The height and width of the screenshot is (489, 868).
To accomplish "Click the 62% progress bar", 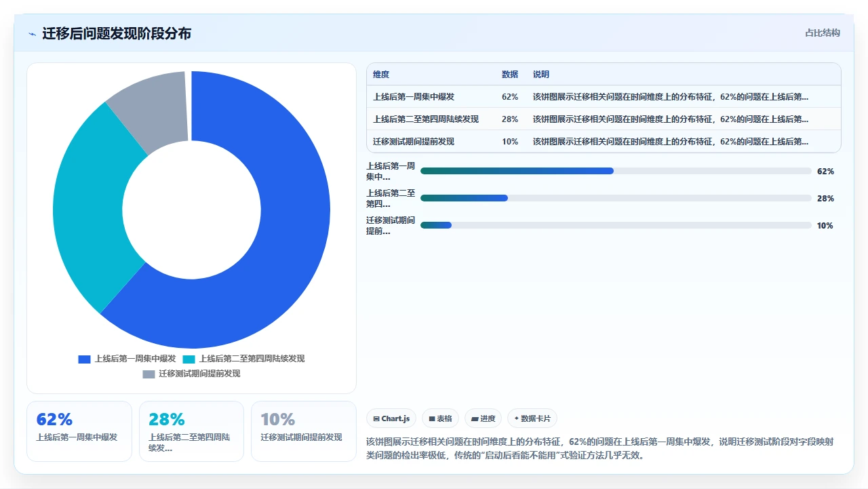I will pyautogui.click(x=616, y=171).
